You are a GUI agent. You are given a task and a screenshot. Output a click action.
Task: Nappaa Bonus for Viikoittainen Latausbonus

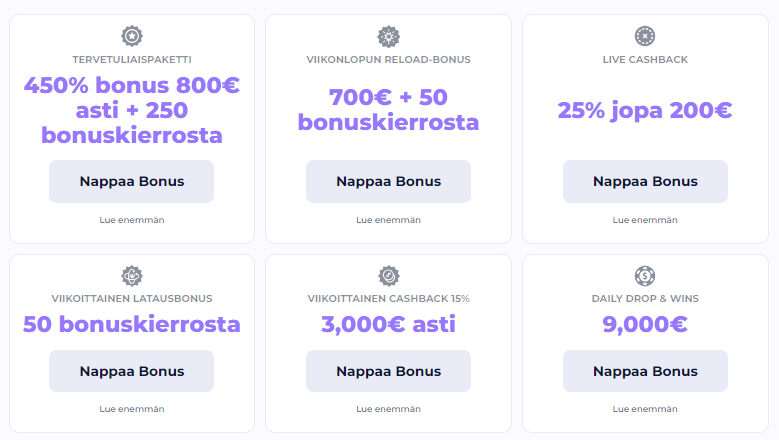pyautogui.click(x=132, y=371)
